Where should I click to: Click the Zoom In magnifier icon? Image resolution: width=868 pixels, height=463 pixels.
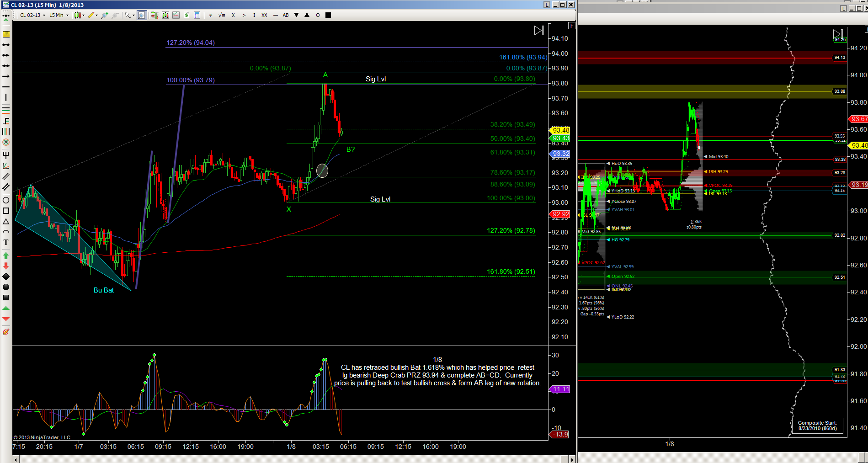pyautogui.click(x=105, y=15)
